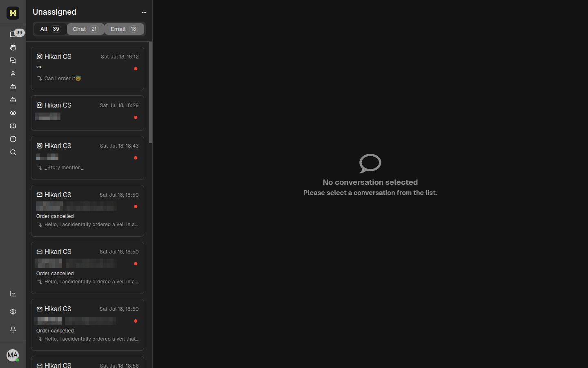Open the unassigned inbox icon with 39 badge
The width and height of the screenshot is (588, 368).
click(13, 34)
